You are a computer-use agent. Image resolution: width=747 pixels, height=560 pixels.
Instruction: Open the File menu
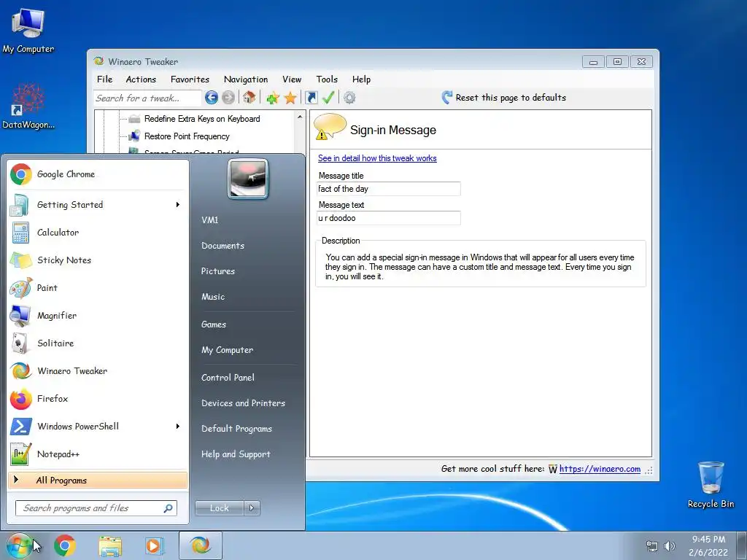point(105,79)
